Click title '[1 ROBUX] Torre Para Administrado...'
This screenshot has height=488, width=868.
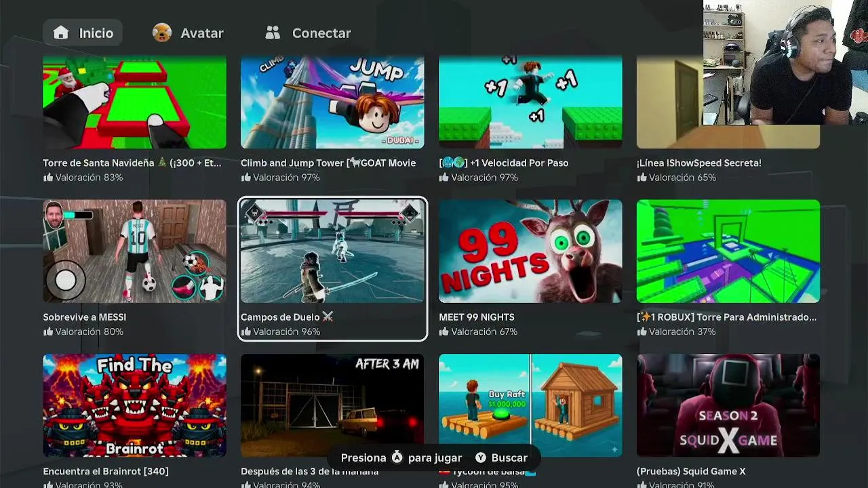726,317
